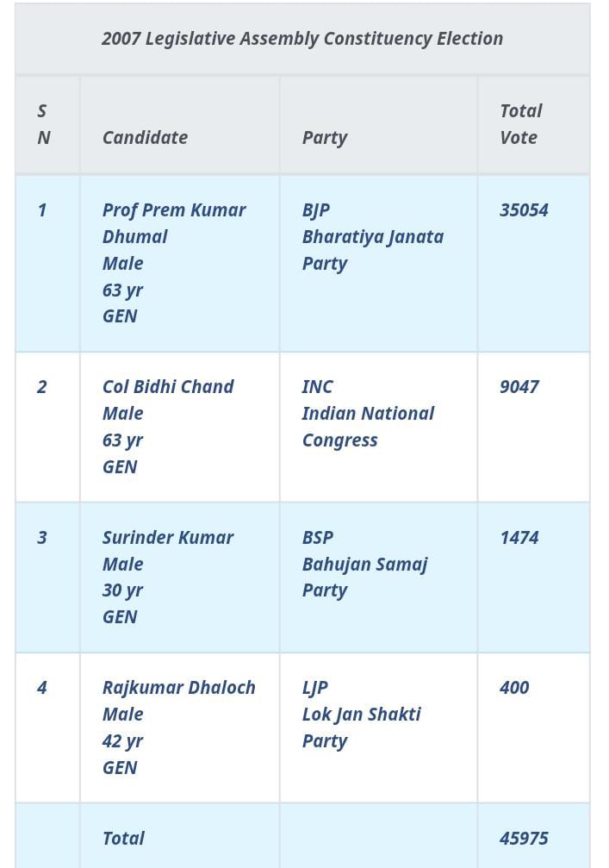Screen dimensions: 609x868
Task: Click the total votes figure 45975
Action: pos(524,839)
